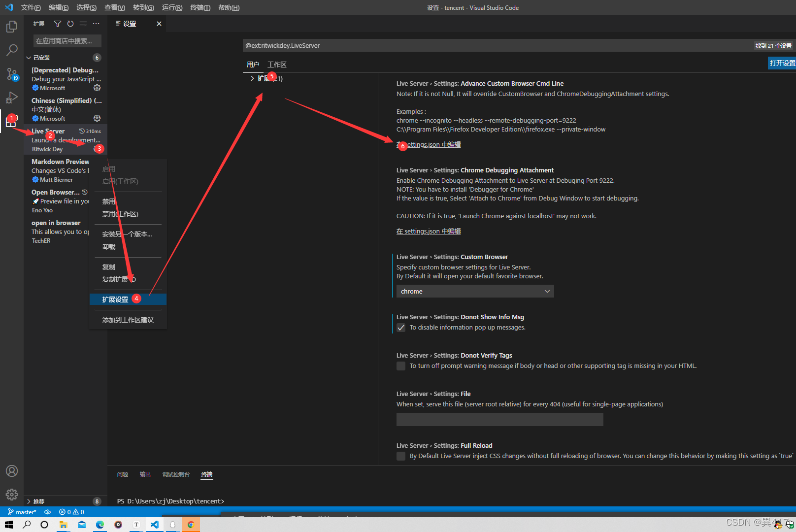The image size is (796, 532).
Task: Open the 文件(F) menu
Action: pyautogui.click(x=31, y=7)
